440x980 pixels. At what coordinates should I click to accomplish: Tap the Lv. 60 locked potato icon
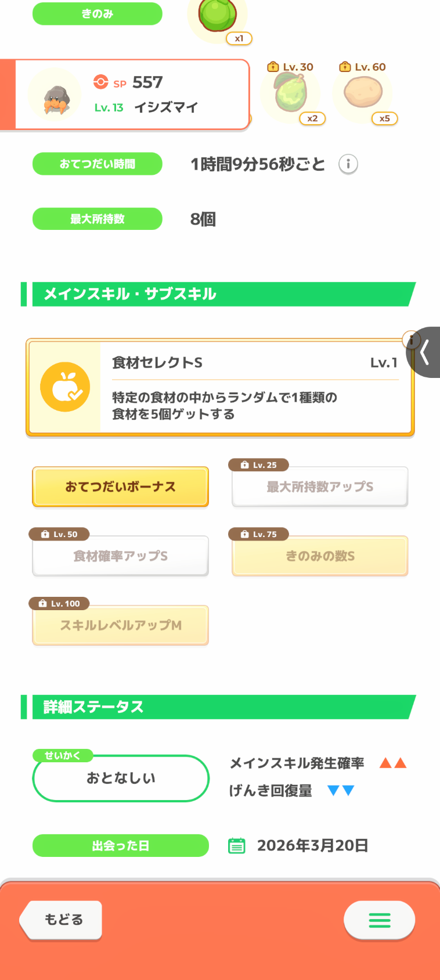(363, 93)
